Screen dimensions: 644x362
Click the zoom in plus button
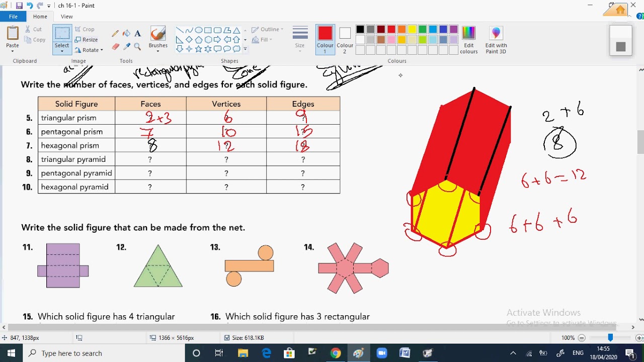(x=639, y=338)
